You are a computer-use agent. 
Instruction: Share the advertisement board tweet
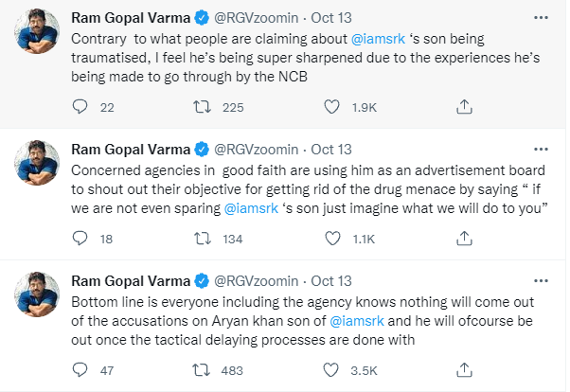click(x=464, y=239)
